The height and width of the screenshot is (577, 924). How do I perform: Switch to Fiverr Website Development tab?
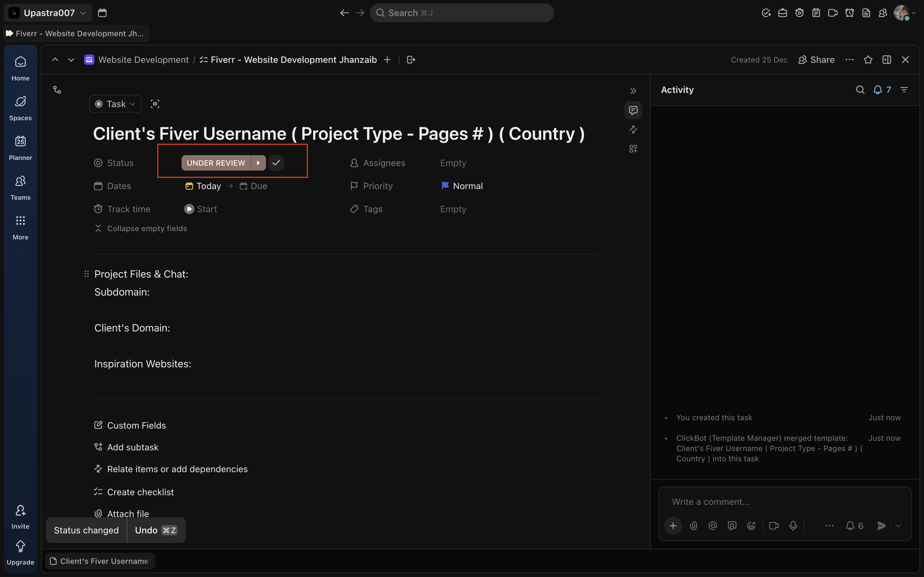coord(76,34)
